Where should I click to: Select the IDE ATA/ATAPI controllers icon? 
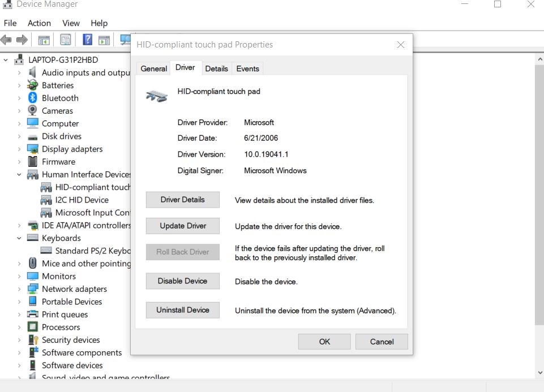click(x=33, y=225)
